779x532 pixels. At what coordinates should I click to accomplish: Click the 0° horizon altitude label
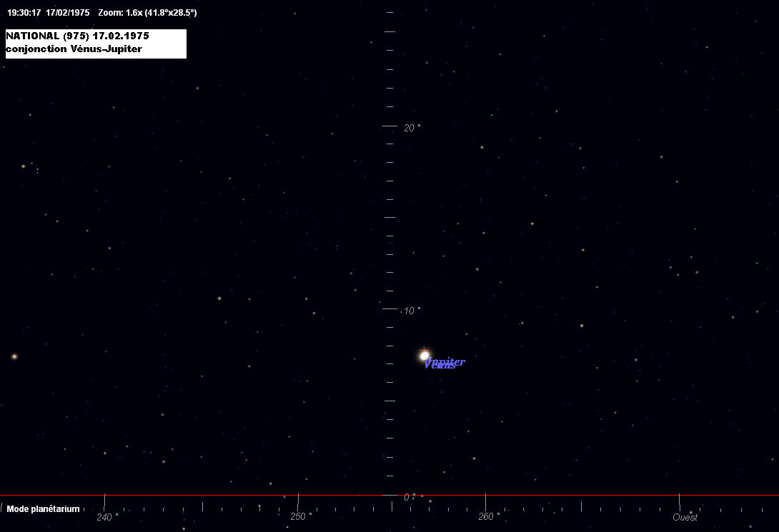click(409, 497)
